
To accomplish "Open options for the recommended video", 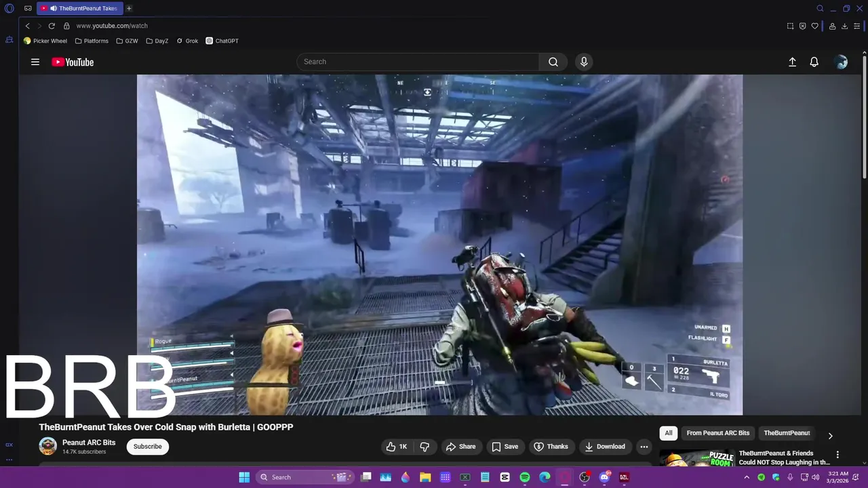I will pos(837,455).
